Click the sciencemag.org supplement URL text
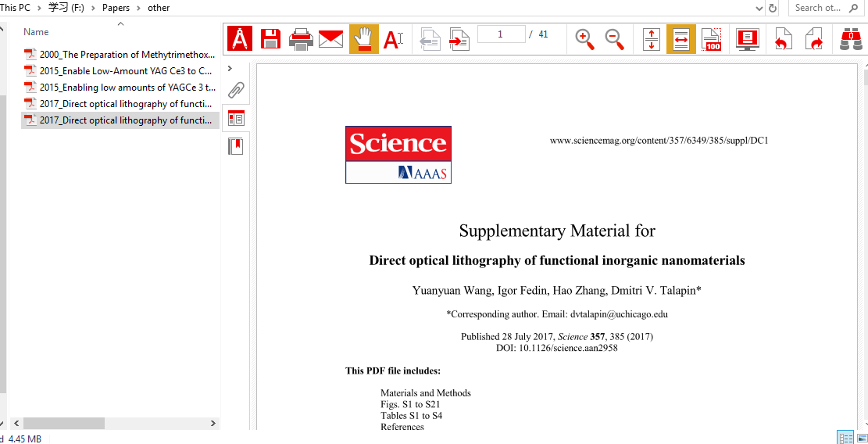This screenshot has height=444, width=868. click(x=659, y=141)
